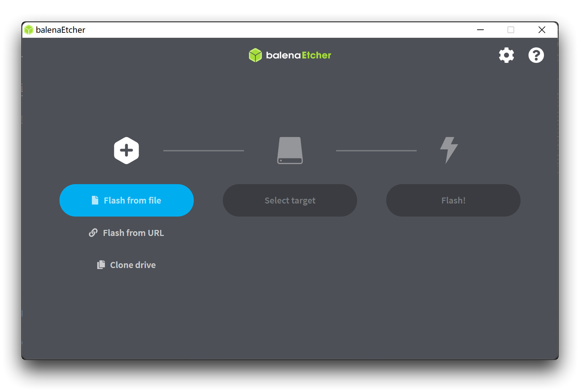Click the lightning bolt flash icon
The width and height of the screenshot is (580, 392).
(449, 150)
